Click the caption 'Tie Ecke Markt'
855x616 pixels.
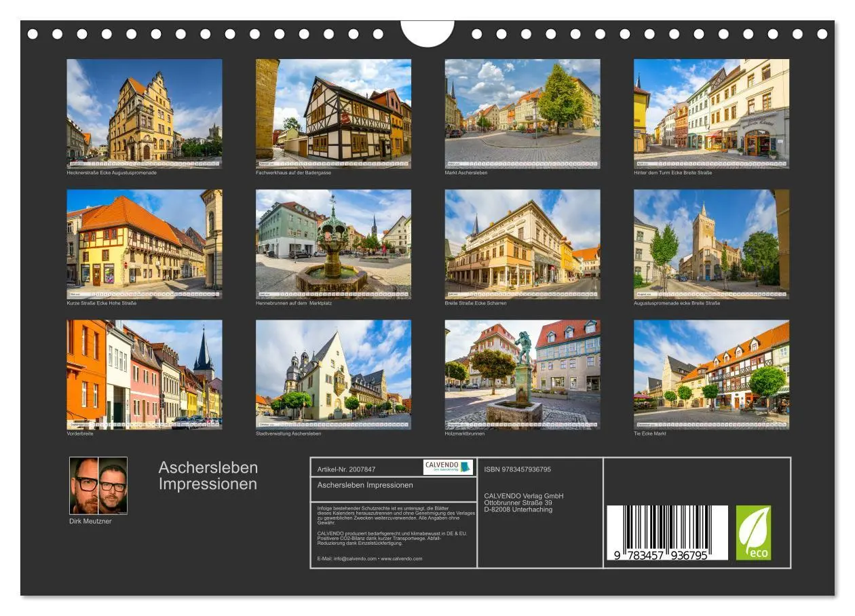(x=650, y=434)
